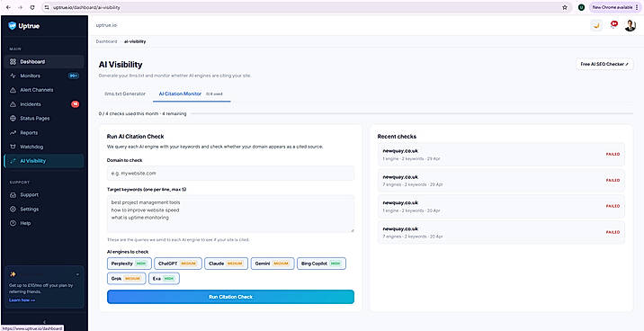Viewport: 644px width, 331px height.
Task: Open notifications with the red badge bell
Action: (613, 25)
